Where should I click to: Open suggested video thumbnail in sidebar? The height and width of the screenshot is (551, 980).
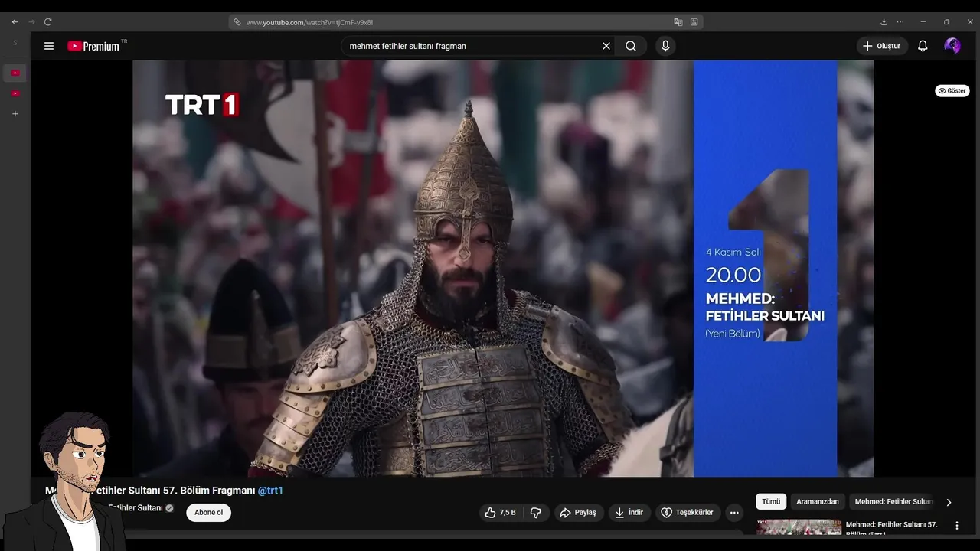[799, 527]
